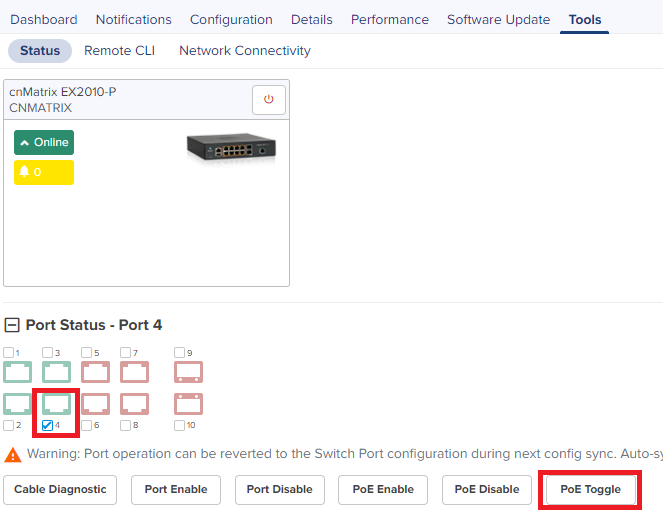This screenshot has height=511, width=663.
Task: Click the port 6 red port icon
Action: [x=95, y=404]
